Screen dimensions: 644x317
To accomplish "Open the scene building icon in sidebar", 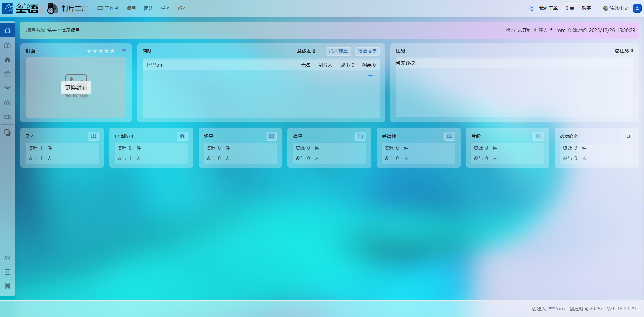I will pos(7,74).
